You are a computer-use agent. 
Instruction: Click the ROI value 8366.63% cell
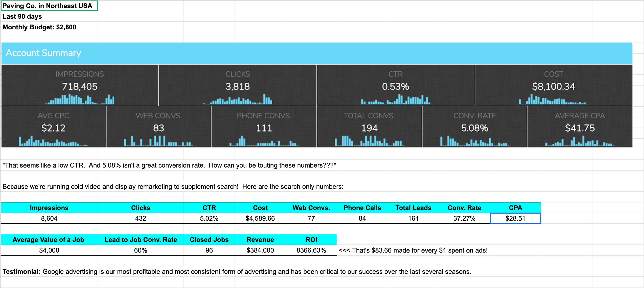click(311, 250)
